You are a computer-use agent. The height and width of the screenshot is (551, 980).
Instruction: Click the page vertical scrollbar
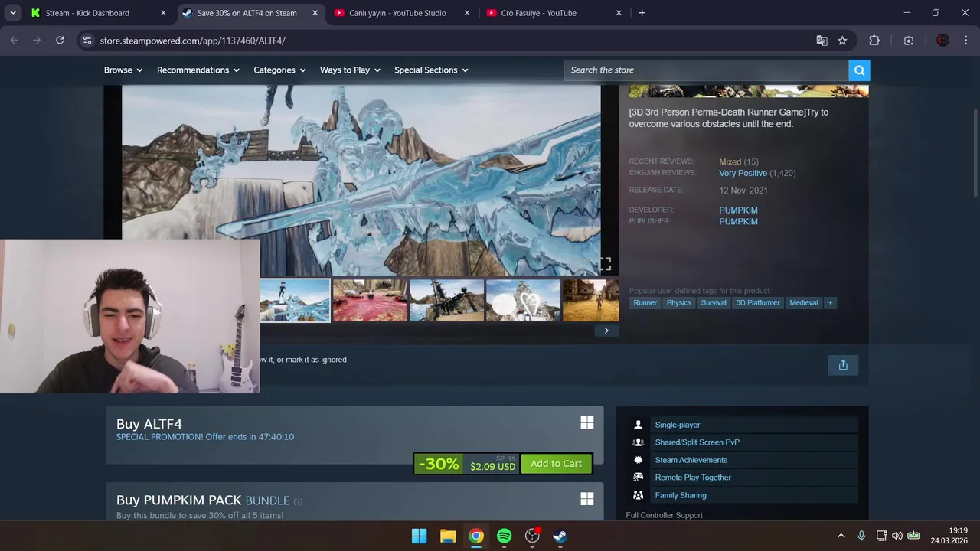975,153
